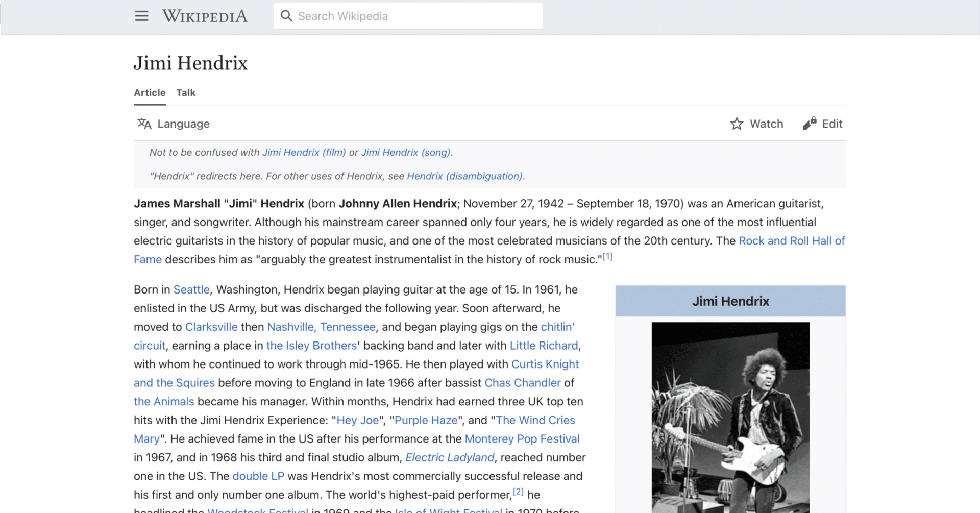Image resolution: width=980 pixels, height=513 pixels.
Task: Open the Jimi Hendrix (song) link
Action: (x=406, y=152)
